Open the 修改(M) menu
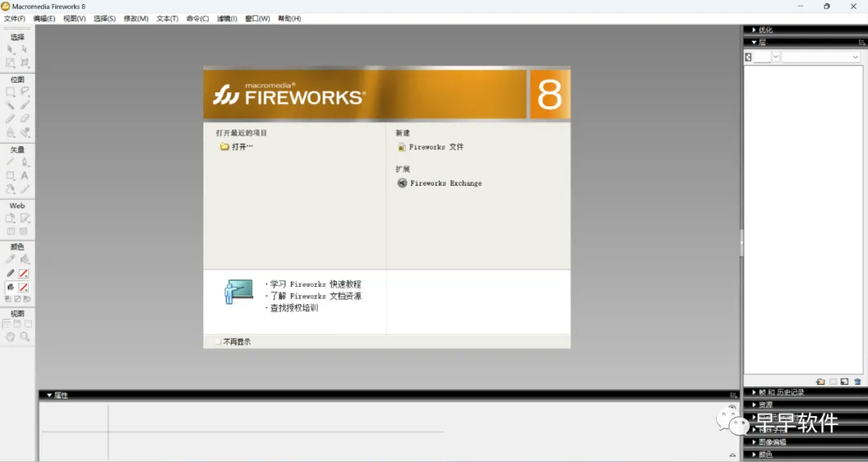Viewport: 868px width, 462px height. point(136,18)
